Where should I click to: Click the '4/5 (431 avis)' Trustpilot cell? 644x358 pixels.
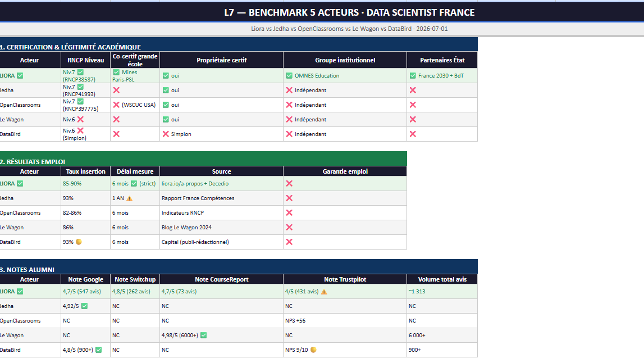point(345,292)
